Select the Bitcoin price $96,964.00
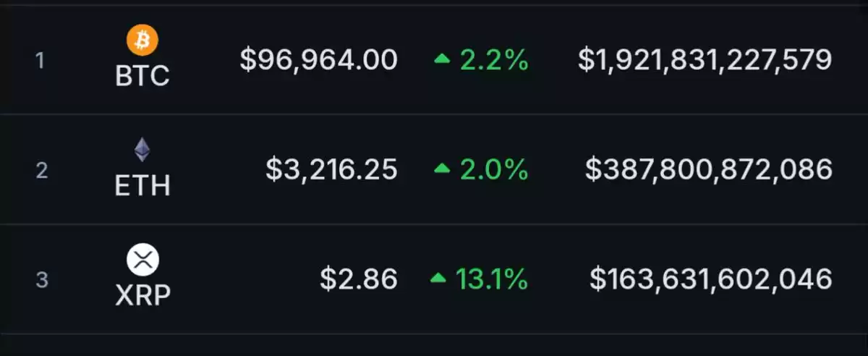The width and height of the screenshot is (868, 356). point(319,60)
